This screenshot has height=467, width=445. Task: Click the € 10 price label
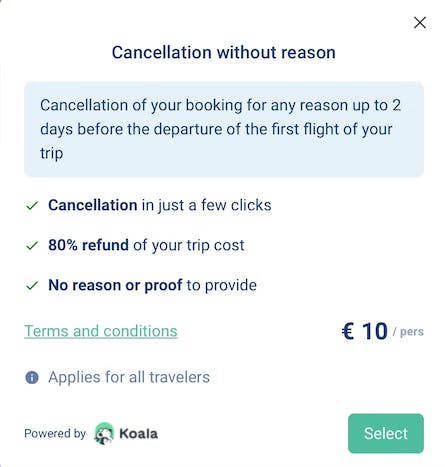[x=365, y=331]
